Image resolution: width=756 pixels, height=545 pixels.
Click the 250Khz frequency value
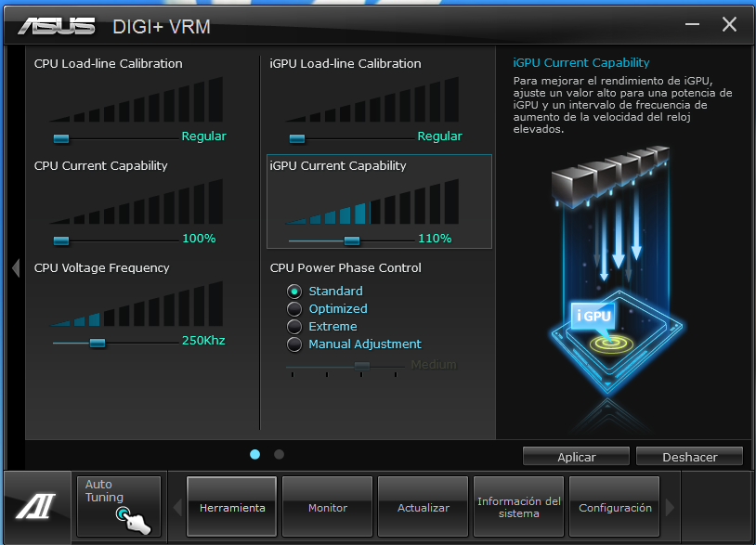203,340
